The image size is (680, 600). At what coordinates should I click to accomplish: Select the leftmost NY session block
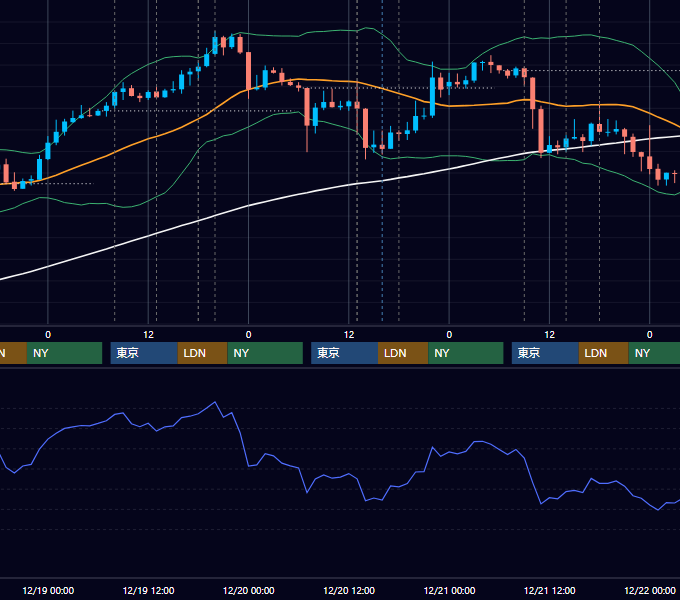[x=64, y=353]
